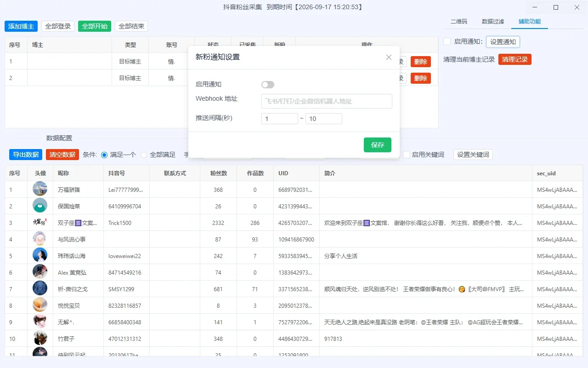Open the 设置通知 button
Screen dimensions: 588x368
[x=503, y=42]
